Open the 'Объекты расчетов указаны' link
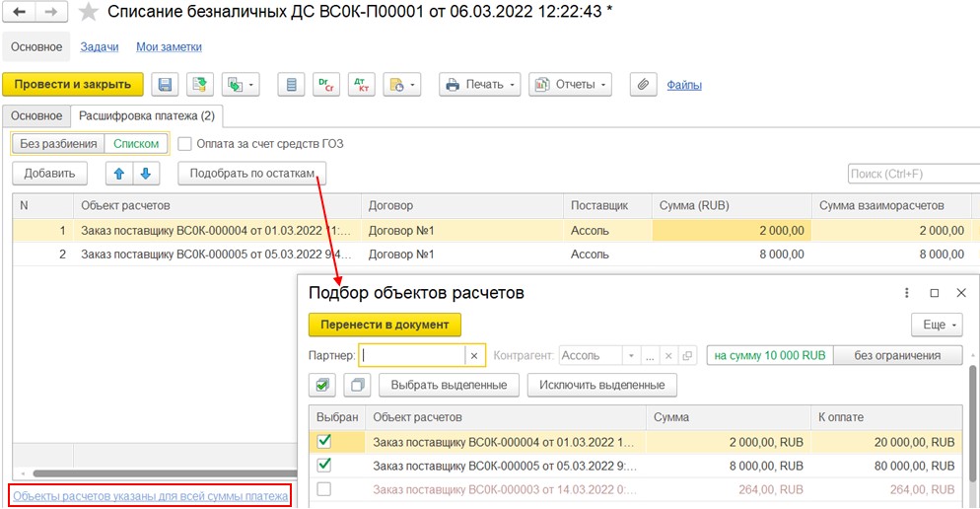The width and height of the screenshot is (980, 509). click(150, 496)
